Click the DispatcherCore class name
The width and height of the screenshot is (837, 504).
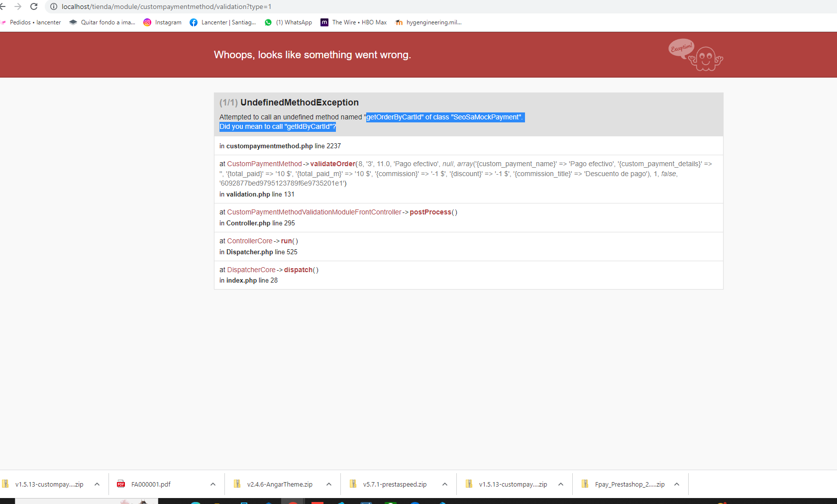(251, 270)
